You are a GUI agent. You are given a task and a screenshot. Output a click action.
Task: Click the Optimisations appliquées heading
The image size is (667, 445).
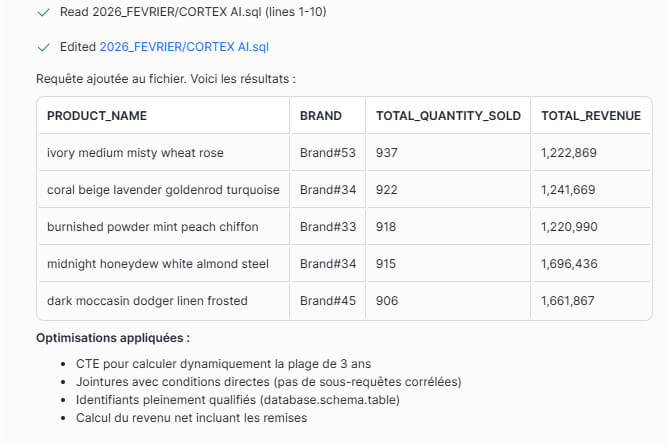coord(112,338)
